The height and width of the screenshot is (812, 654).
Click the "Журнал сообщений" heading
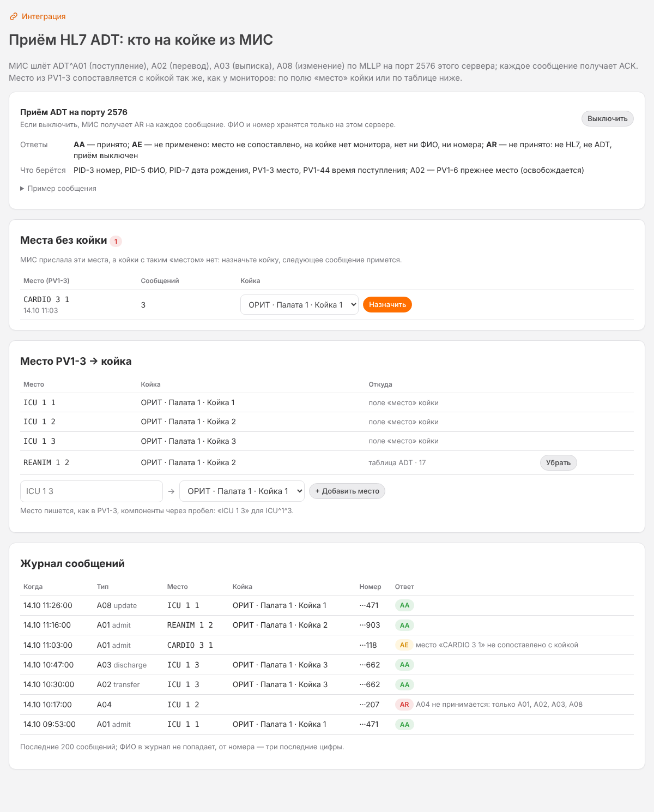coord(72,563)
